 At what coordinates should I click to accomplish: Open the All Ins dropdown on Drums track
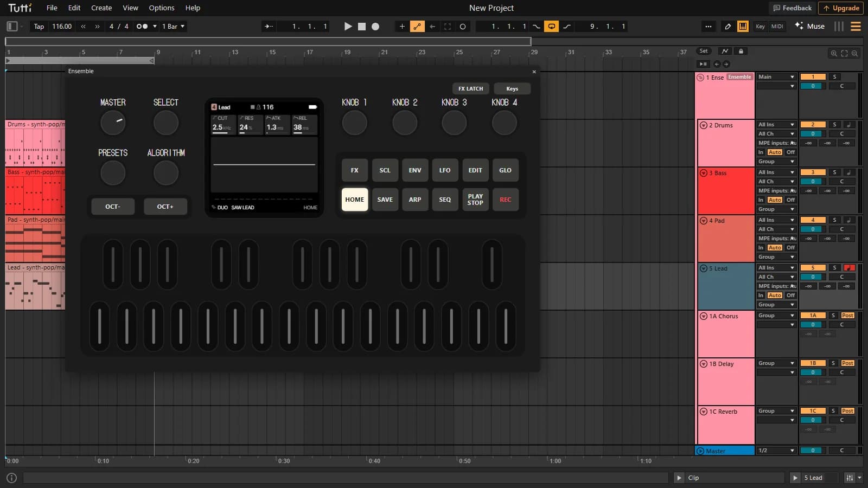776,125
